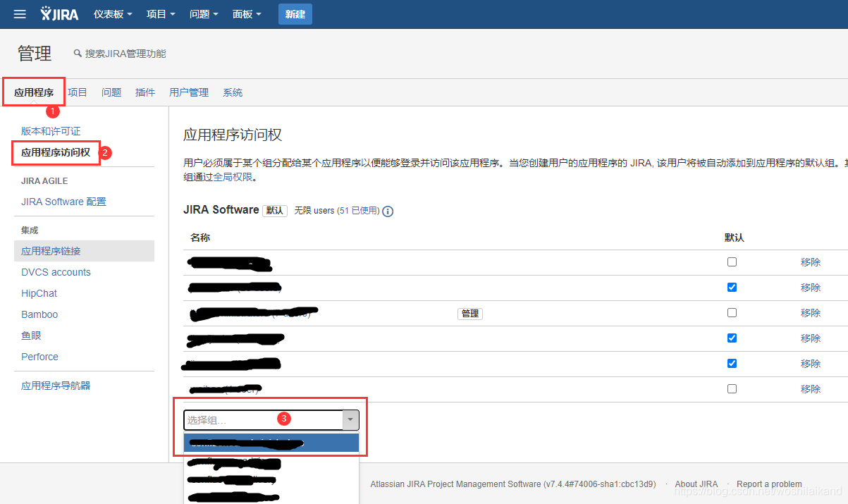Image resolution: width=848 pixels, height=504 pixels.
Task: Follow the 全局权限 hyperlink
Action: coord(233,177)
